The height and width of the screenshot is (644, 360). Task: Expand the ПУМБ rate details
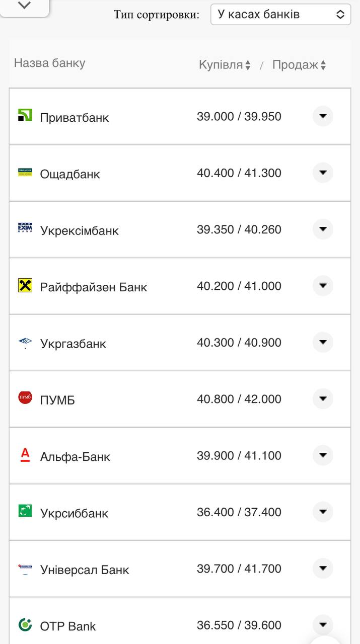323,399
